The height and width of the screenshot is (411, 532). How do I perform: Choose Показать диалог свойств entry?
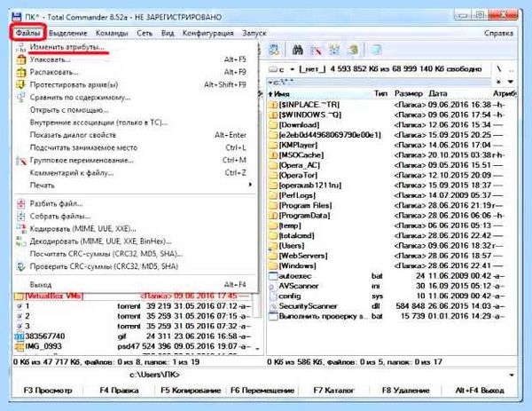pyautogui.click(x=136, y=135)
